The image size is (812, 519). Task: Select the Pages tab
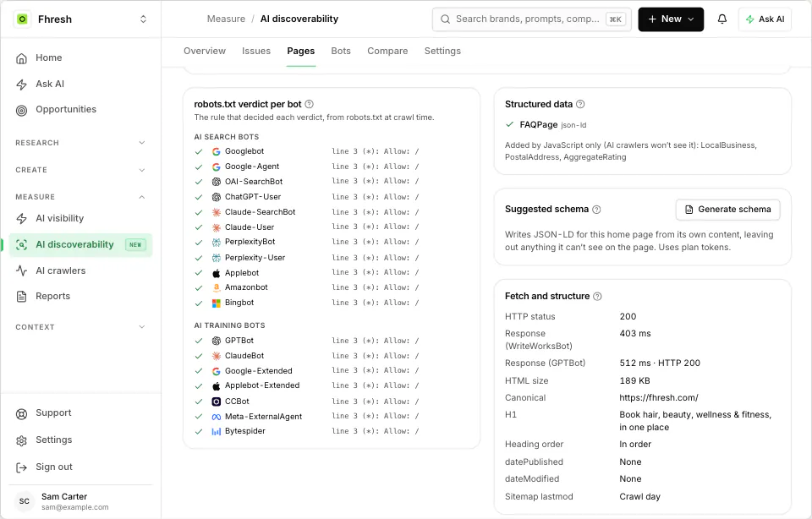tap(301, 51)
